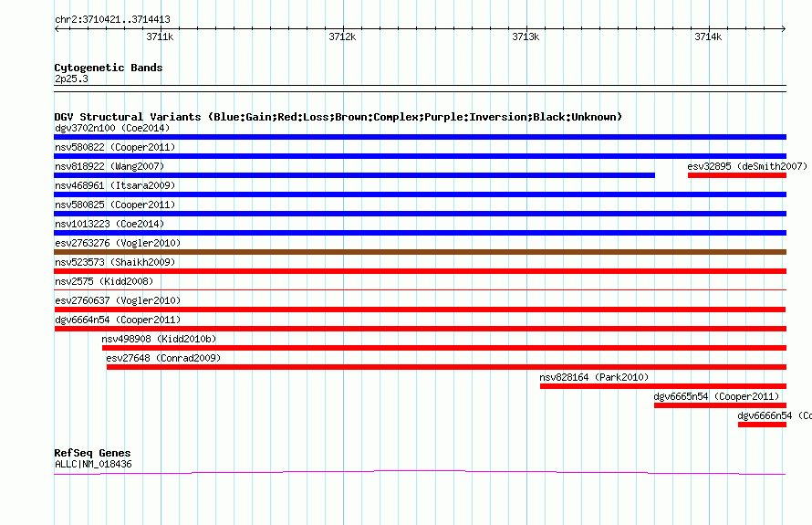Open esv2760637 (Vogler2010) variant label
Image resolution: width=812 pixels, height=525 pixels.
118,300
